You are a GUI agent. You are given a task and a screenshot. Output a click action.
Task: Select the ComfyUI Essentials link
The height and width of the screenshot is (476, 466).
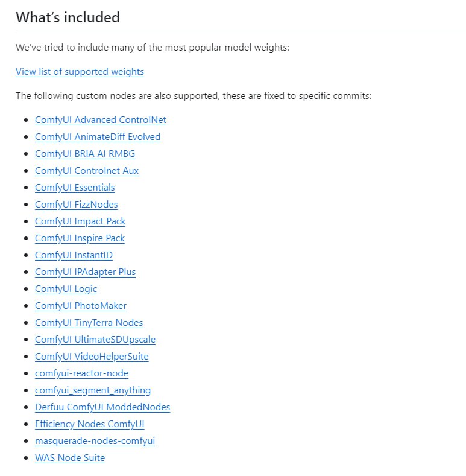(x=75, y=188)
